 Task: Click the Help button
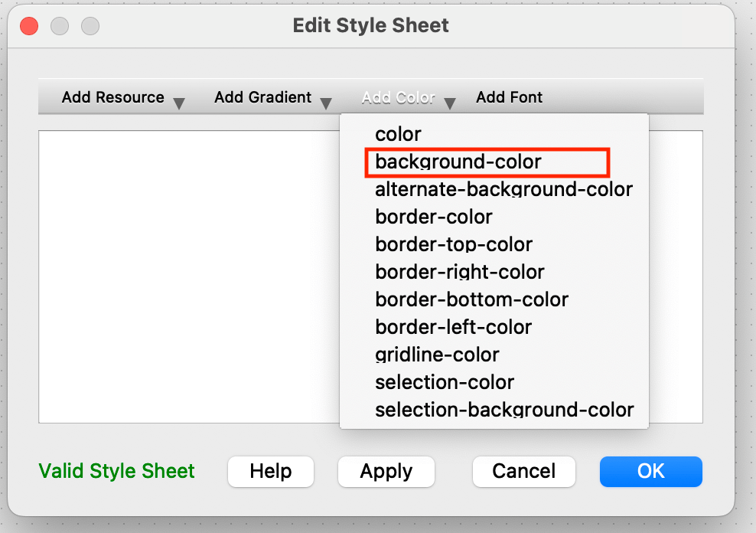point(270,471)
